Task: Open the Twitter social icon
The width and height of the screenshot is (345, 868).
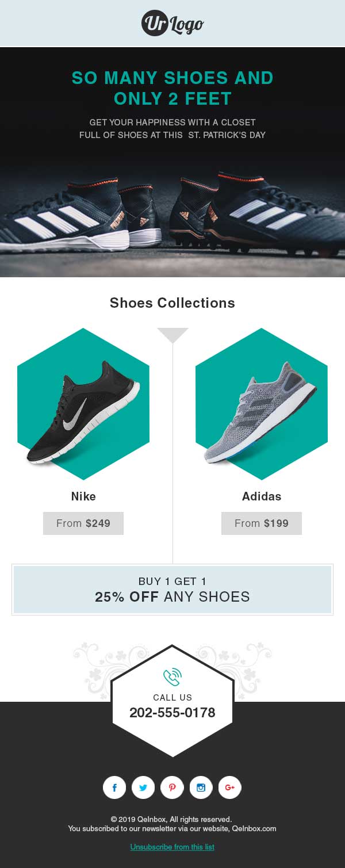Action: pyautogui.click(x=143, y=787)
